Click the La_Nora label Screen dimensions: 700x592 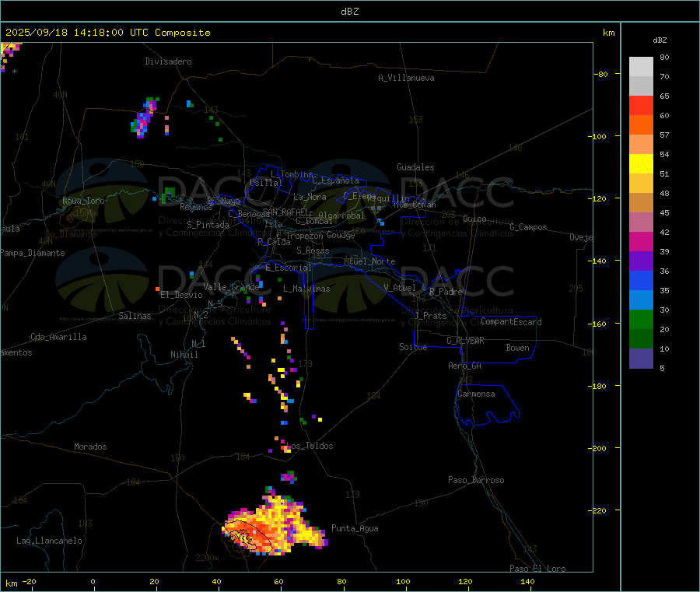click(x=310, y=197)
